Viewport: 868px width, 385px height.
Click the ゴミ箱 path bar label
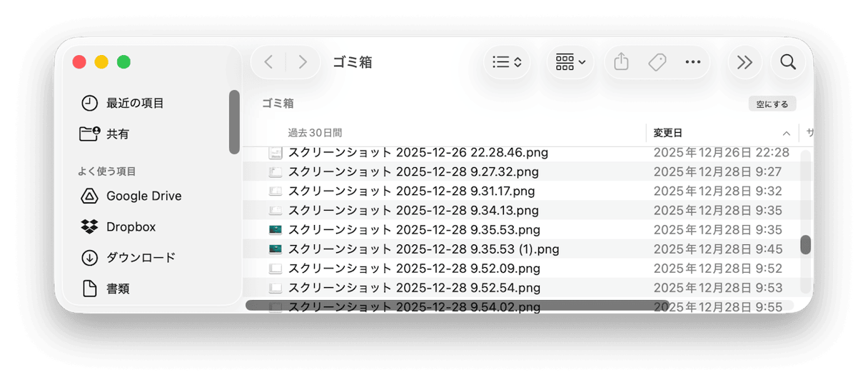[x=278, y=104]
